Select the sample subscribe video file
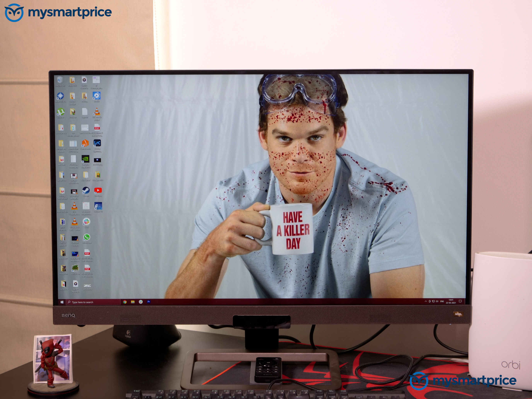The height and width of the screenshot is (399, 532). 74,179
